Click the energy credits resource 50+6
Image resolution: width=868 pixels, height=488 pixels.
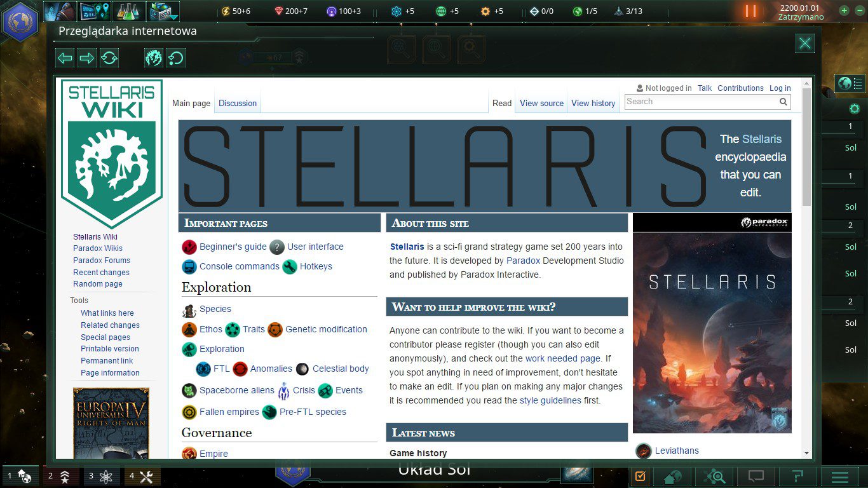(x=235, y=11)
